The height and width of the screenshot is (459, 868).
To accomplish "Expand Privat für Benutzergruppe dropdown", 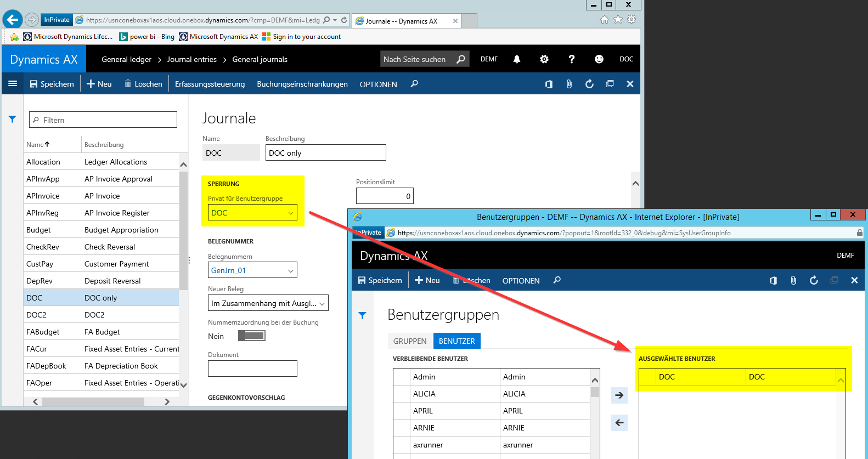I will pos(290,213).
